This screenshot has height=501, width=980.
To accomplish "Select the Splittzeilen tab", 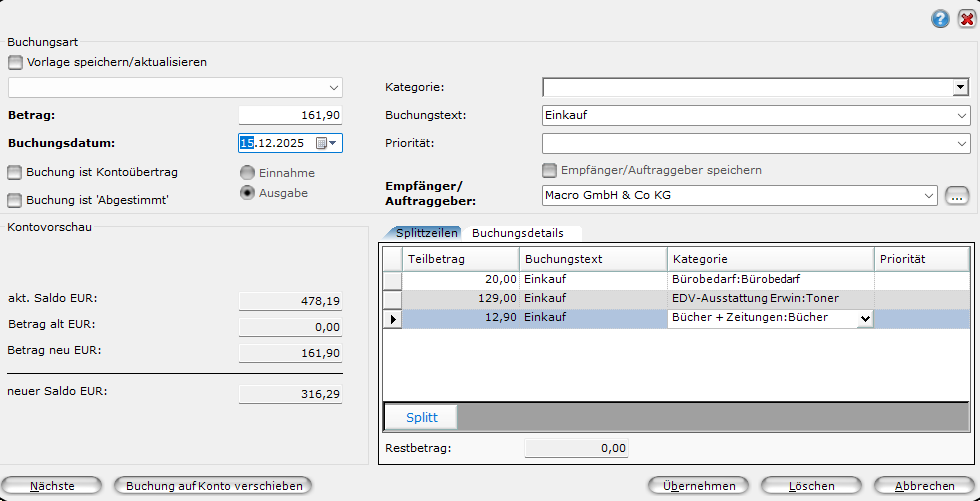I will 427,233.
